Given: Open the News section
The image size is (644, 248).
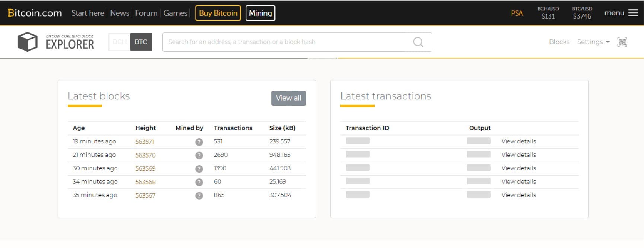Looking at the screenshot, I should click(119, 13).
